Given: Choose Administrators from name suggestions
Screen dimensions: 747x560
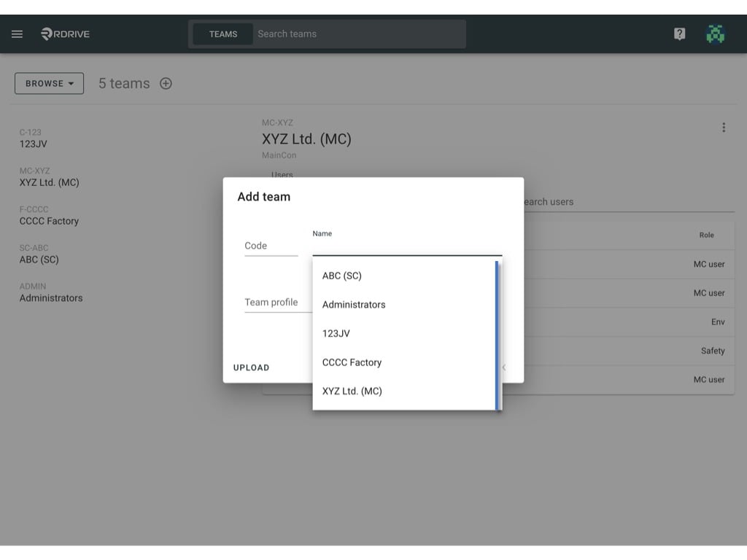Looking at the screenshot, I should pos(403,305).
